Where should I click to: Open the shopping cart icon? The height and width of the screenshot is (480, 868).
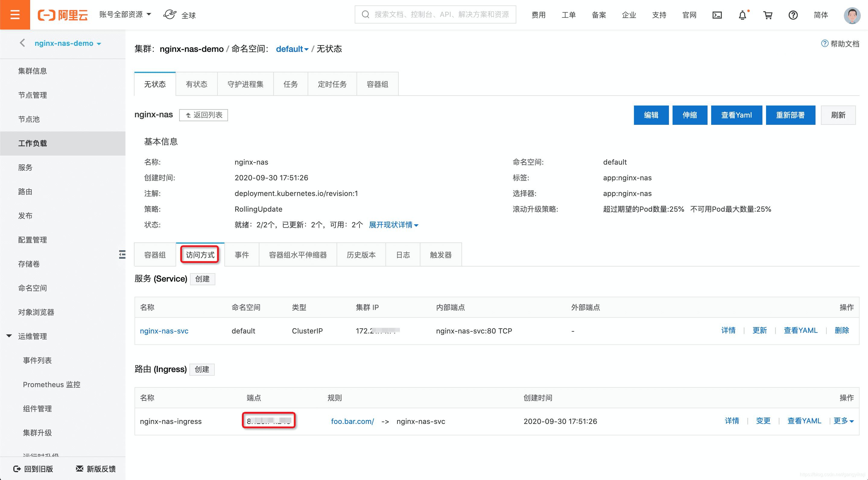768,15
